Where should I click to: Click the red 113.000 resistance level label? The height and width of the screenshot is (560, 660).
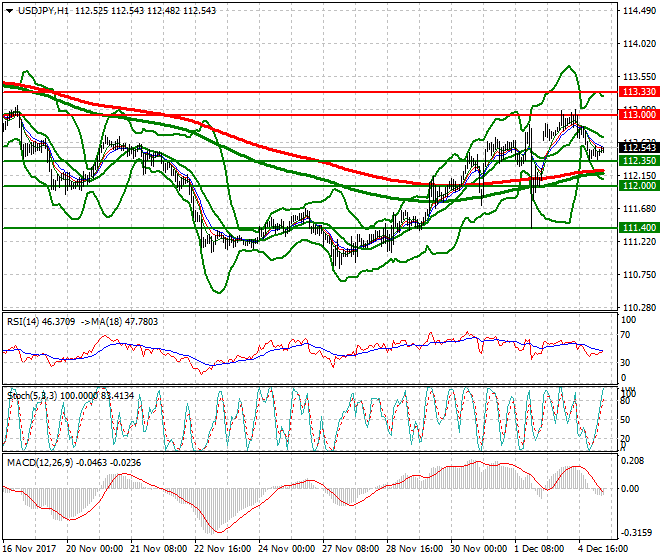pyautogui.click(x=639, y=115)
